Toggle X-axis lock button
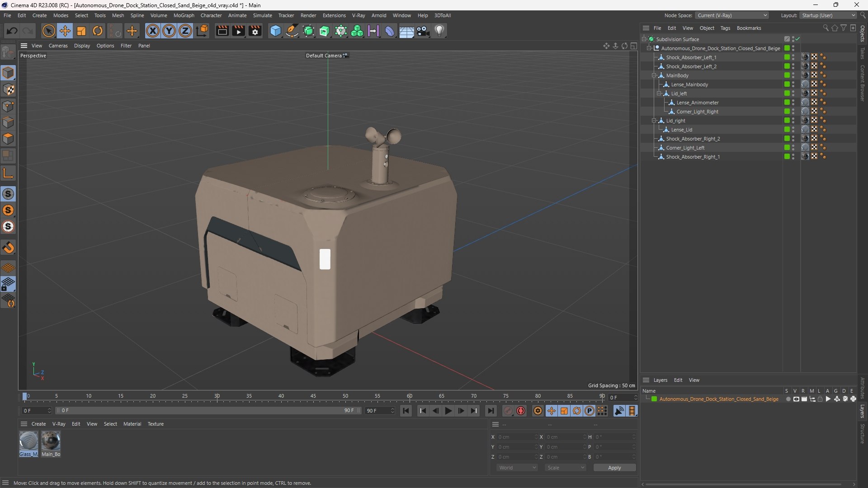The image size is (868, 488). (153, 31)
